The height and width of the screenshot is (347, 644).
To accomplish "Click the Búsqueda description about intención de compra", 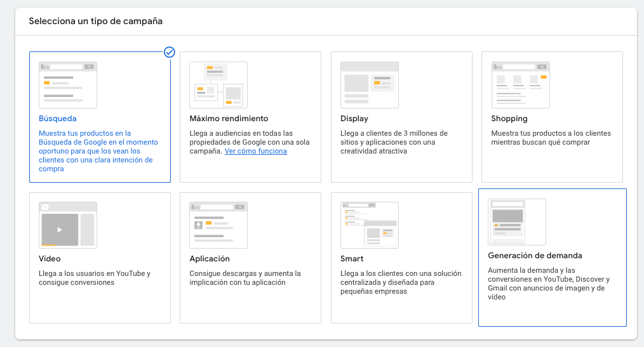I will pyautogui.click(x=98, y=151).
